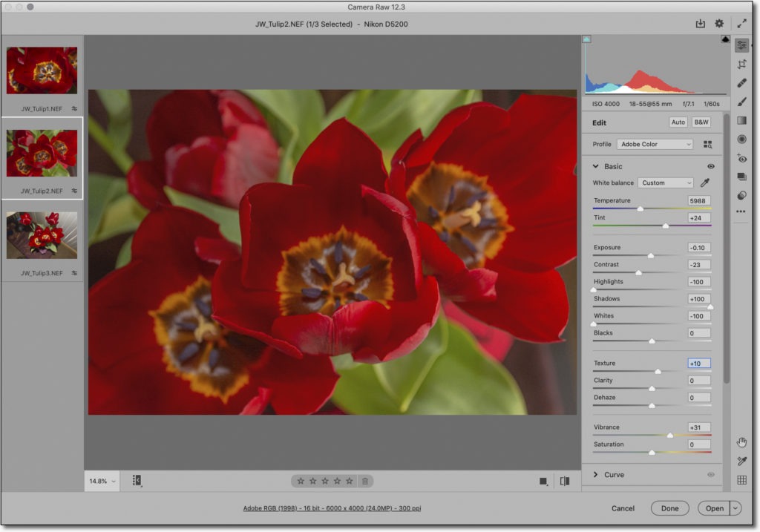The height and width of the screenshot is (532, 760).
Task: Open White balance Custom dropdown
Action: tap(665, 183)
